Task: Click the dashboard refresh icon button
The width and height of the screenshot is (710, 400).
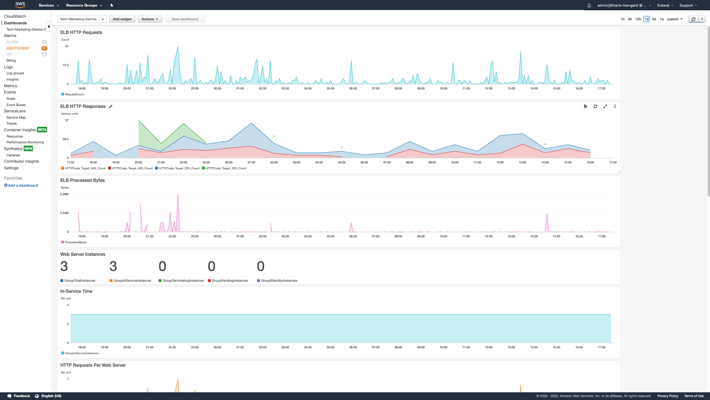Action: tap(693, 19)
